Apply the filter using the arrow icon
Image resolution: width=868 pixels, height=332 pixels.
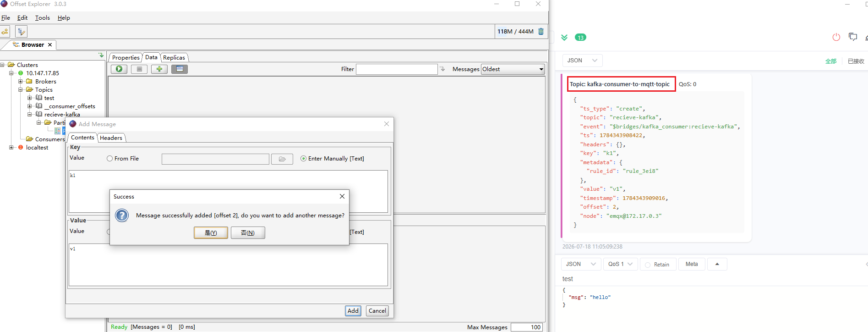[442, 69]
